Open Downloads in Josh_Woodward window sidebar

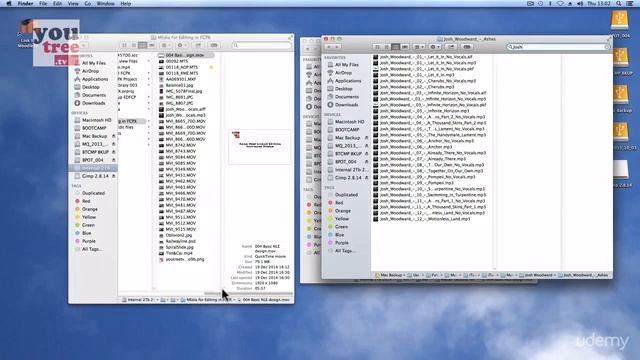(347, 105)
